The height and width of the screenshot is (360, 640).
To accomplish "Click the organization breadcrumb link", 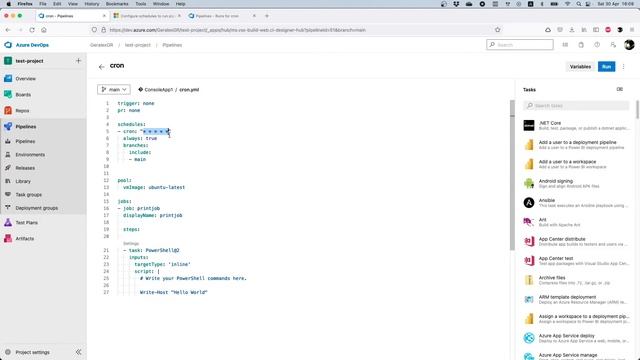I will point(101,45).
